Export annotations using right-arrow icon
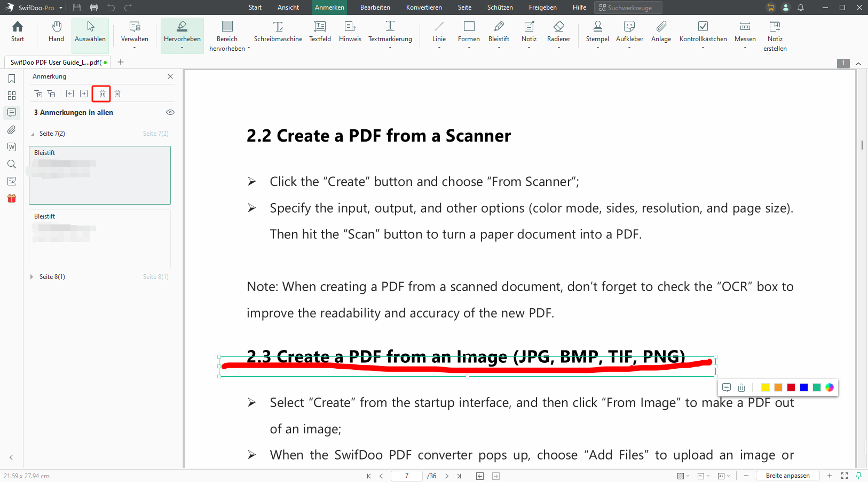Screen dimensions: 868x482 click(x=84, y=94)
